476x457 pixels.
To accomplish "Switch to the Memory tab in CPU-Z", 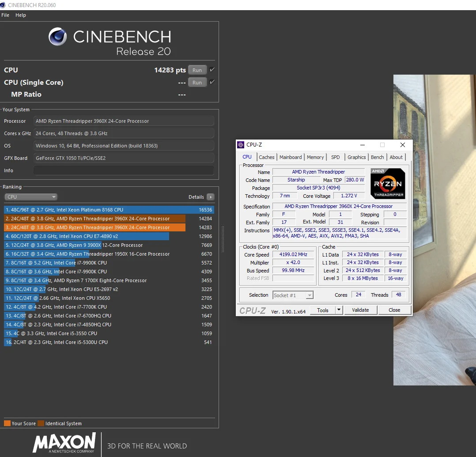I will 315,157.
